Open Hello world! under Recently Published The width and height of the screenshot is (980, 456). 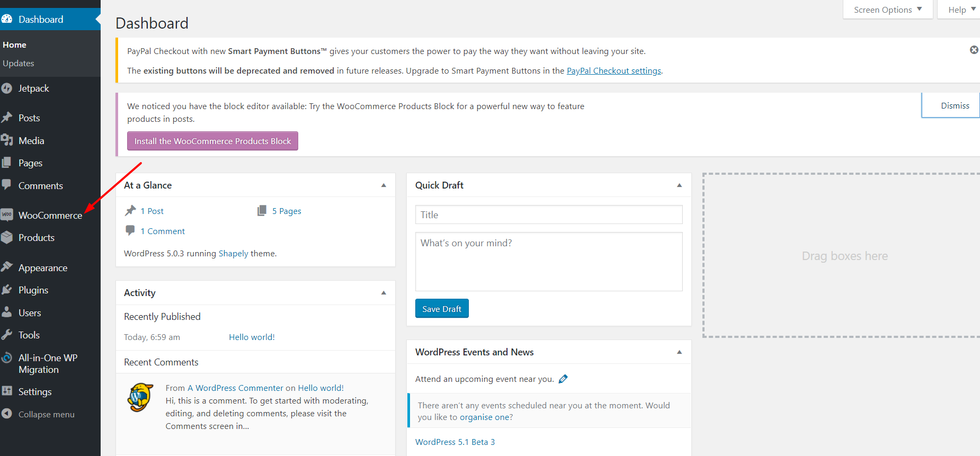click(x=252, y=337)
